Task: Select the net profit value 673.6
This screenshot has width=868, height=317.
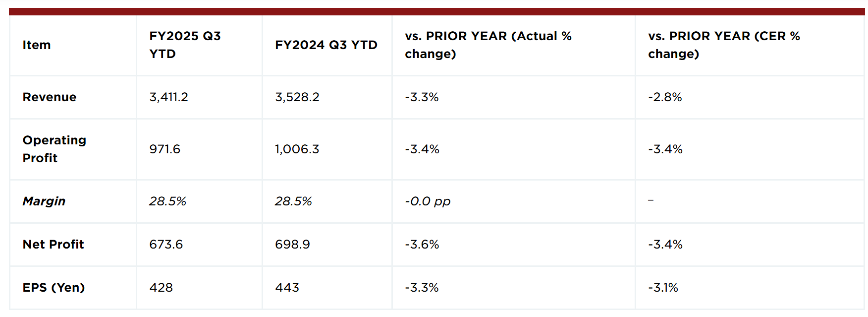Action: click(x=166, y=245)
